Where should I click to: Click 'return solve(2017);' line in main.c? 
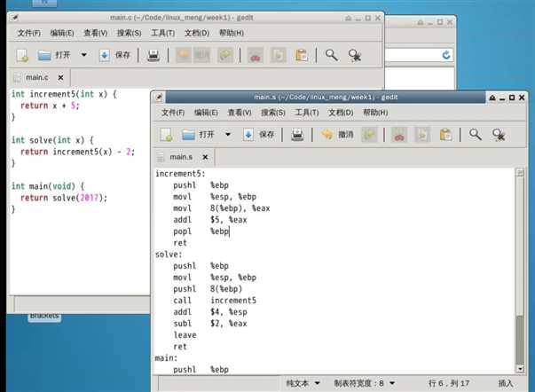coord(64,198)
